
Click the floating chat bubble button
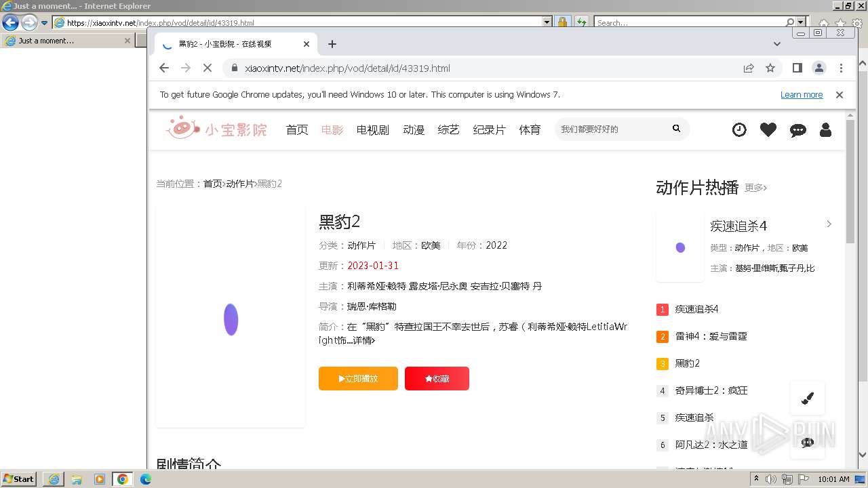(808, 443)
